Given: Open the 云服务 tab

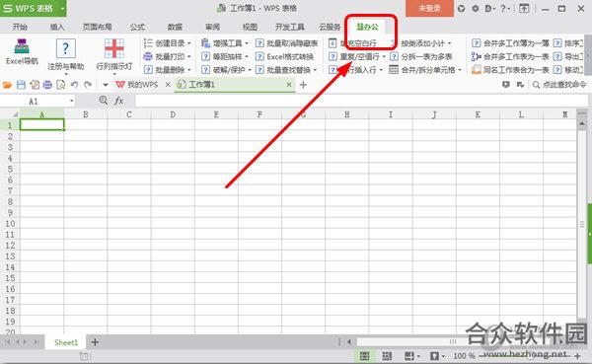Looking at the screenshot, I should tap(330, 27).
